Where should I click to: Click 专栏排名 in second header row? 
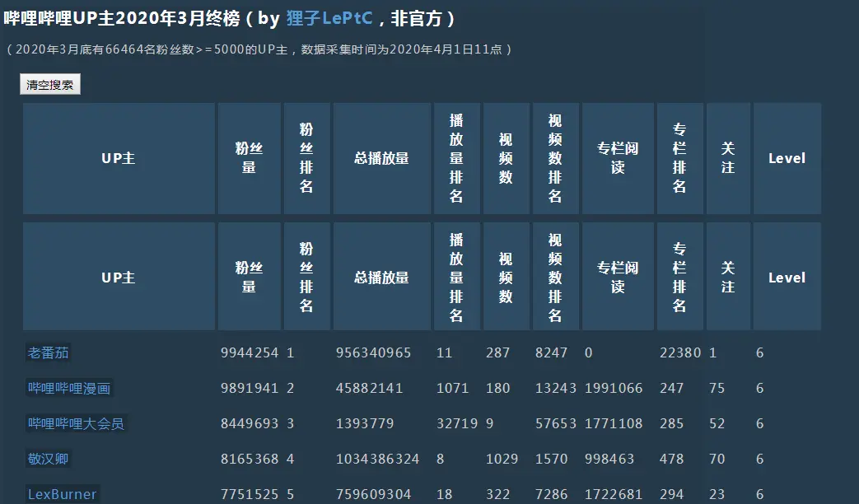click(x=679, y=277)
